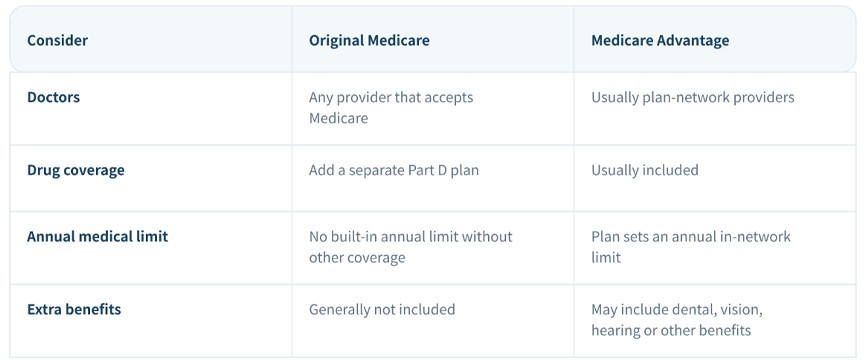Click the Extra benefits row label

pos(74,309)
